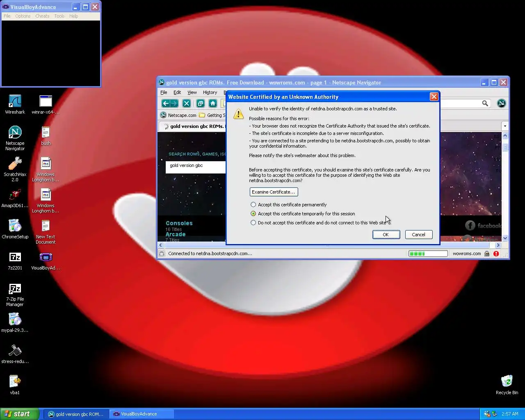Select the Amapi3D61 desktop icon
Screen dimensions: 525x420
(x=15, y=198)
